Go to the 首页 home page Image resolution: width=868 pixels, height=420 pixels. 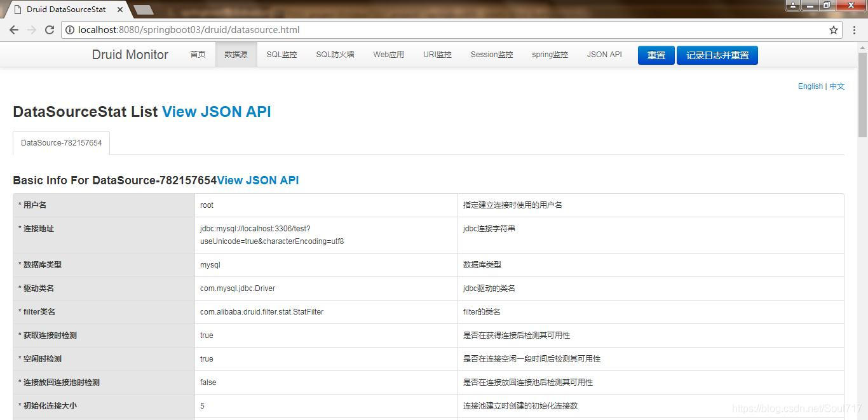[x=198, y=55]
